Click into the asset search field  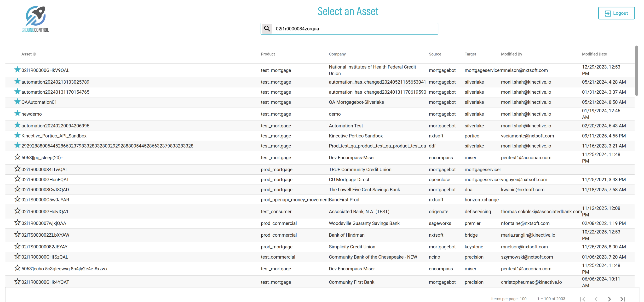click(355, 29)
